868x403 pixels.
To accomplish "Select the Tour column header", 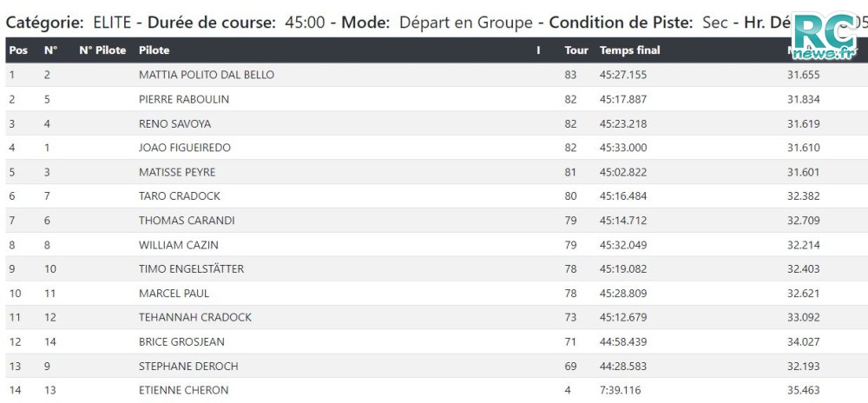I will tap(576, 50).
